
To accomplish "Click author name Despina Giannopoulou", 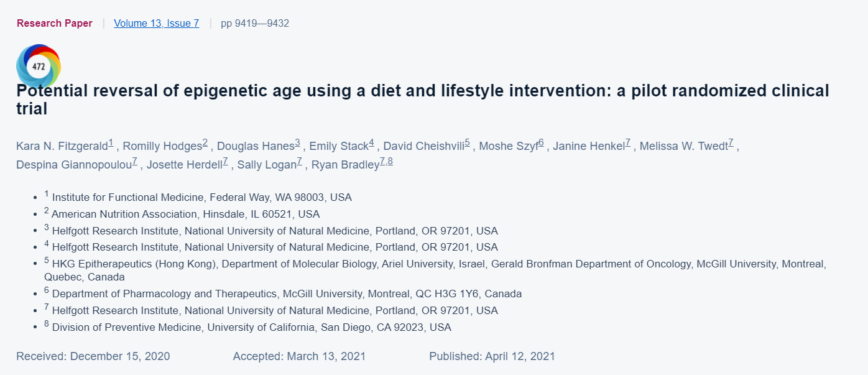I will pos(74,165).
